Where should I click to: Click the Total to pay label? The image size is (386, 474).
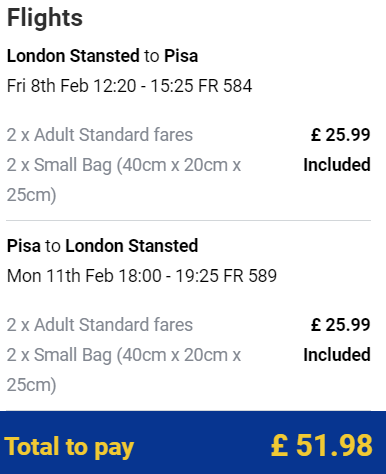click(x=69, y=447)
